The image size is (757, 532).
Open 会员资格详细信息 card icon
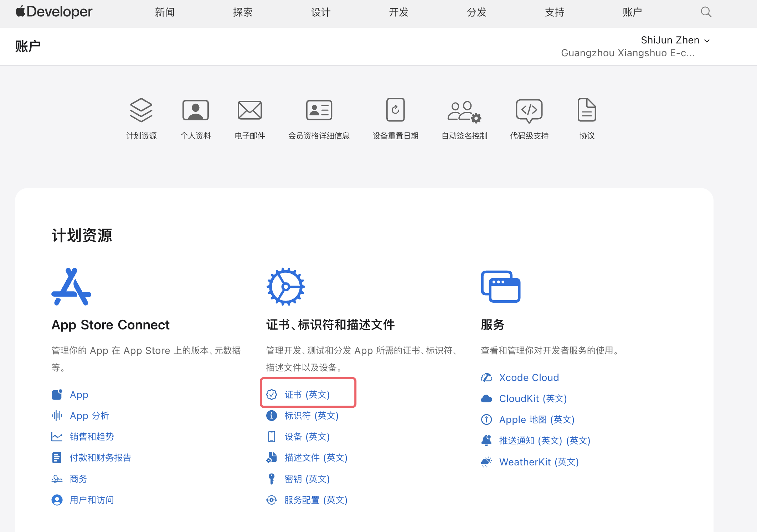319,110
